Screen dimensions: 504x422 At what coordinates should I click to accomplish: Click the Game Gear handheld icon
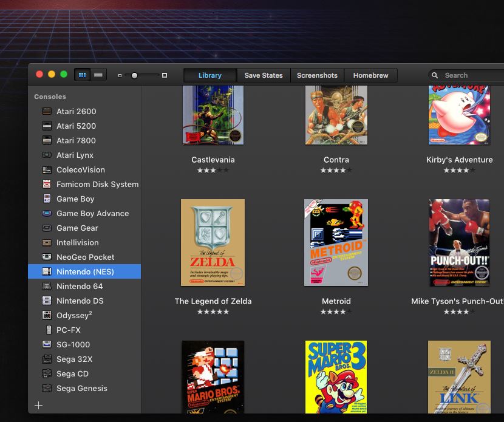point(47,228)
